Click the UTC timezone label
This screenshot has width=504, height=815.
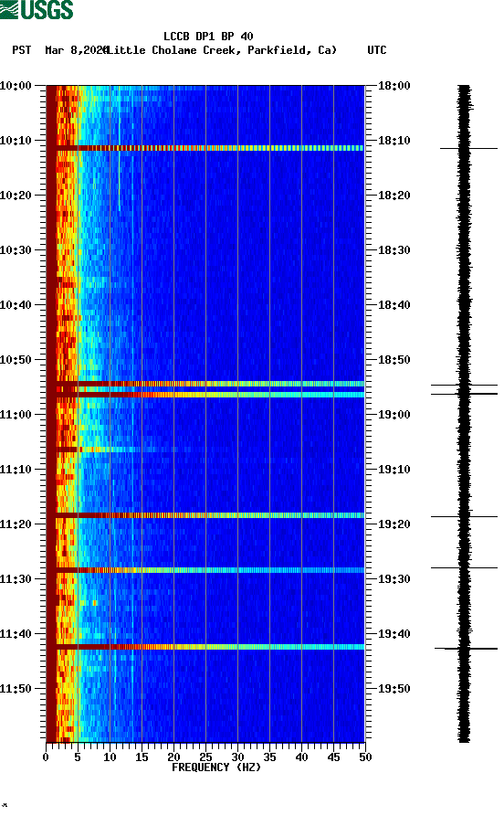pos(377,50)
